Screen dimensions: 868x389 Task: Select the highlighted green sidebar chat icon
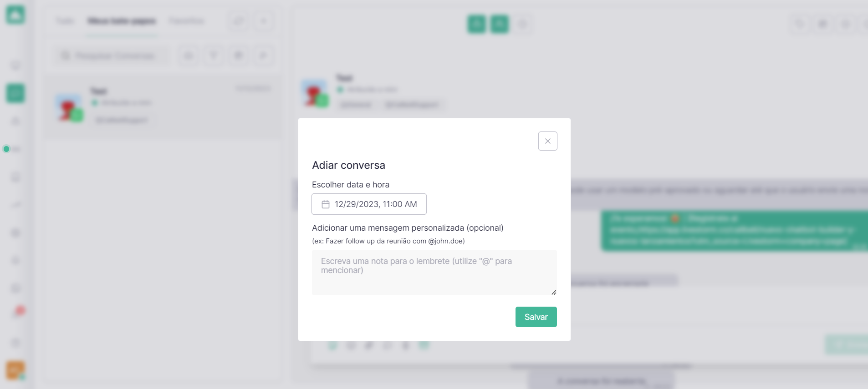15,93
